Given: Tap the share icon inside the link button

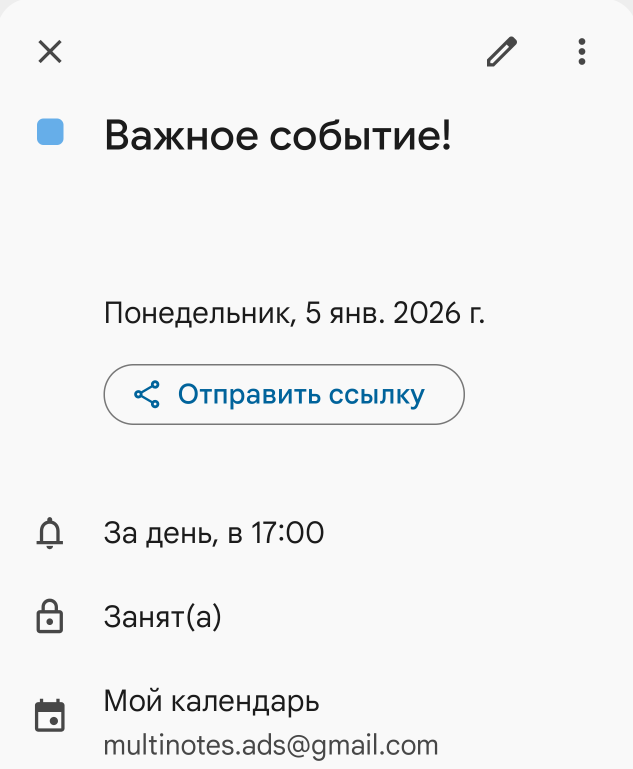Looking at the screenshot, I should (147, 395).
